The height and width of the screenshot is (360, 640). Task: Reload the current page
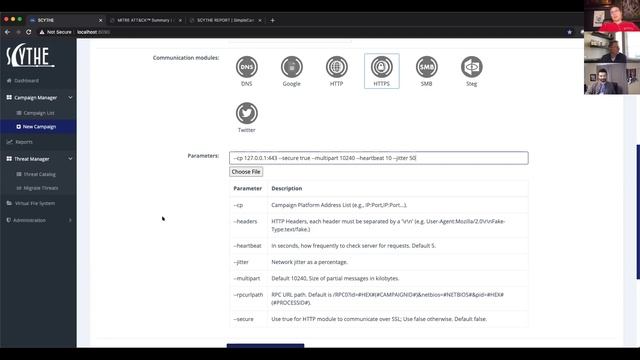coord(29,32)
